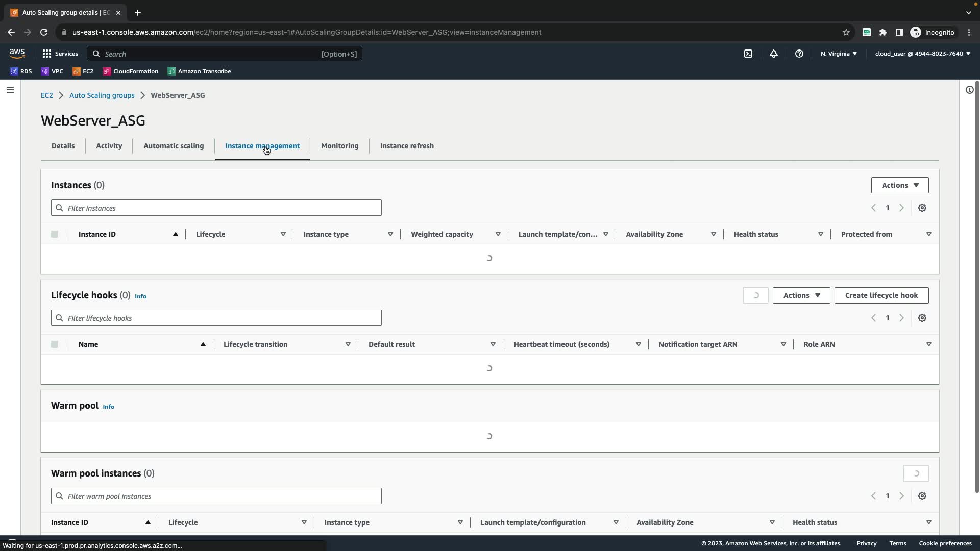This screenshot has width=980, height=551.
Task: Switch to the Automatic scaling tab
Action: [x=174, y=146]
